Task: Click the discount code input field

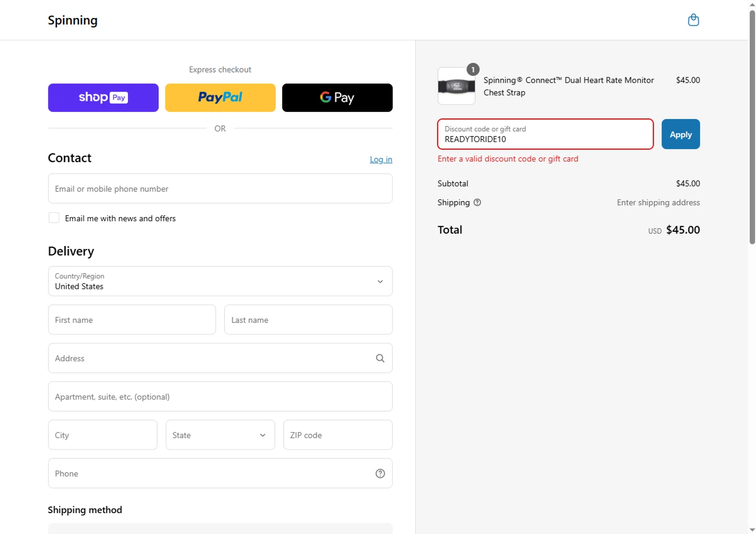Action: click(545, 135)
